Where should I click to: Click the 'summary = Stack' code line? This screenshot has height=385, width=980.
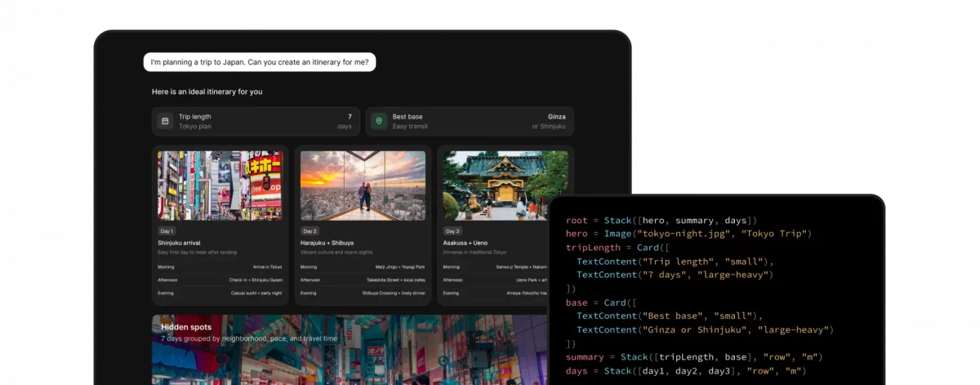(693, 357)
